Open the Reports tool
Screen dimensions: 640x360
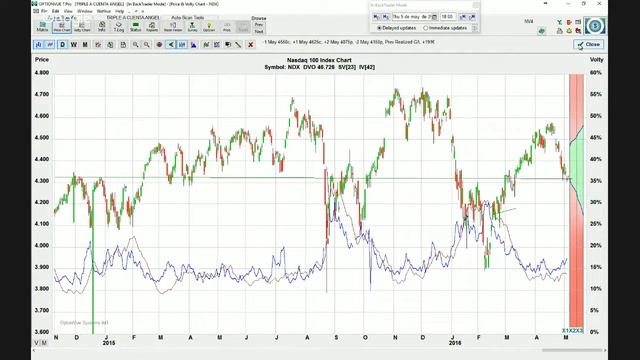[x=152, y=27]
